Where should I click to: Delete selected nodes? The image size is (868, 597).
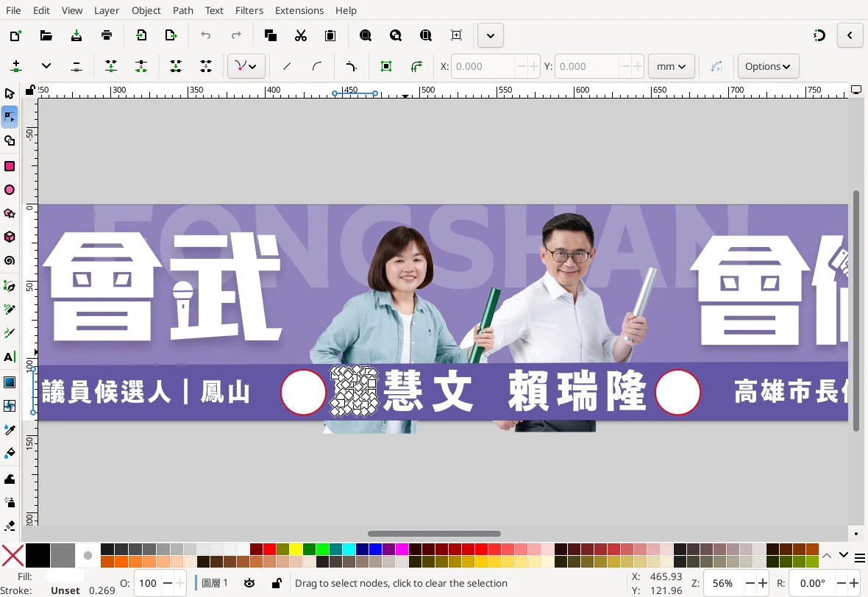coord(77,66)
